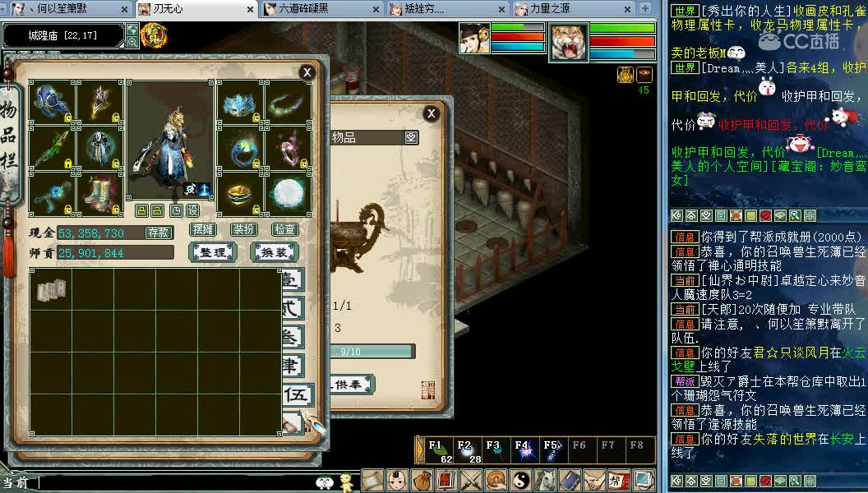Click the 装扮 dress-up button
The width and height of the screenshot is (868, 493).
click(244, 229)
